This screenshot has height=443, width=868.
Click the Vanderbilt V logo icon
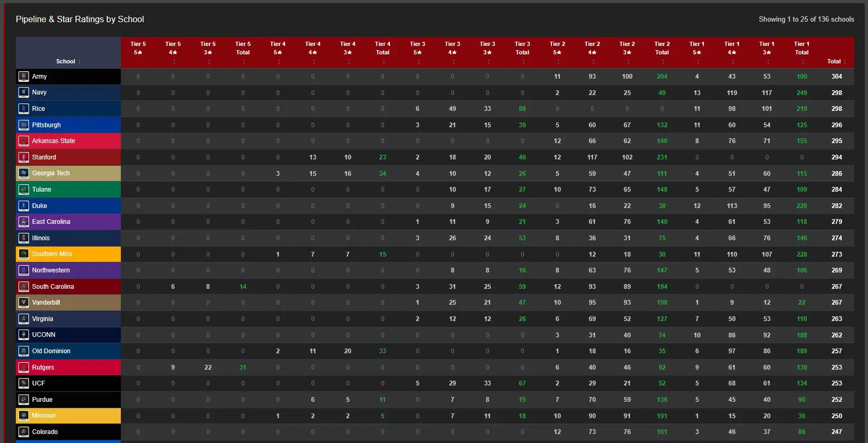pyautogui.click(x=24, y=303)
